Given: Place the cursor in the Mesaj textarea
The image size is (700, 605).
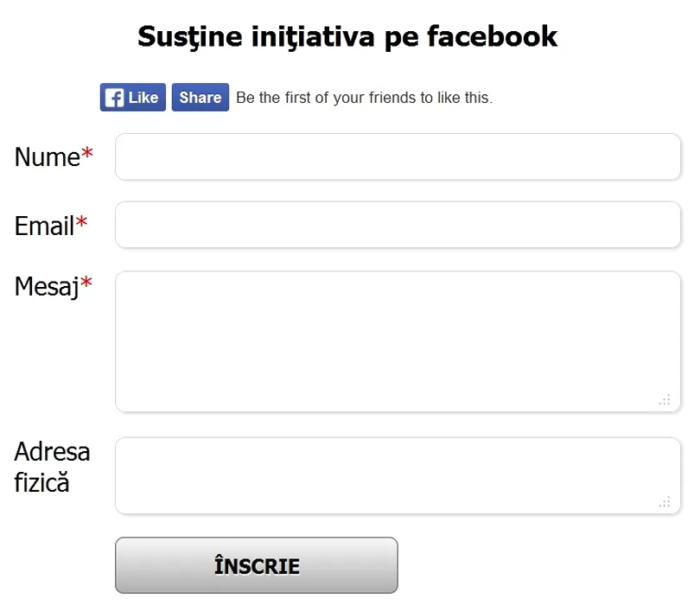Looking at the screenshot, I should pos(398,341).
